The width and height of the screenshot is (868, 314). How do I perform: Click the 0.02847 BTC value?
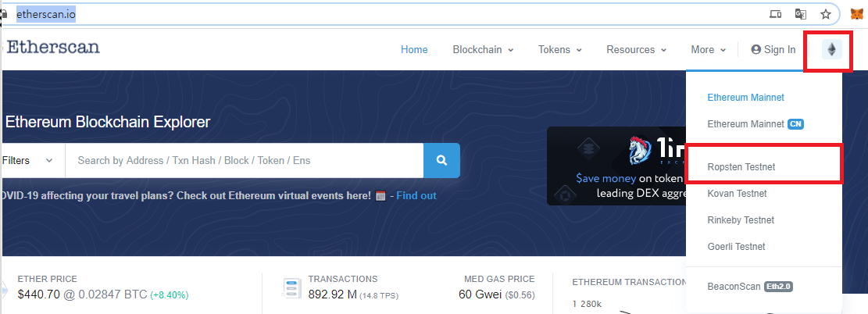[x=113, y=294]
